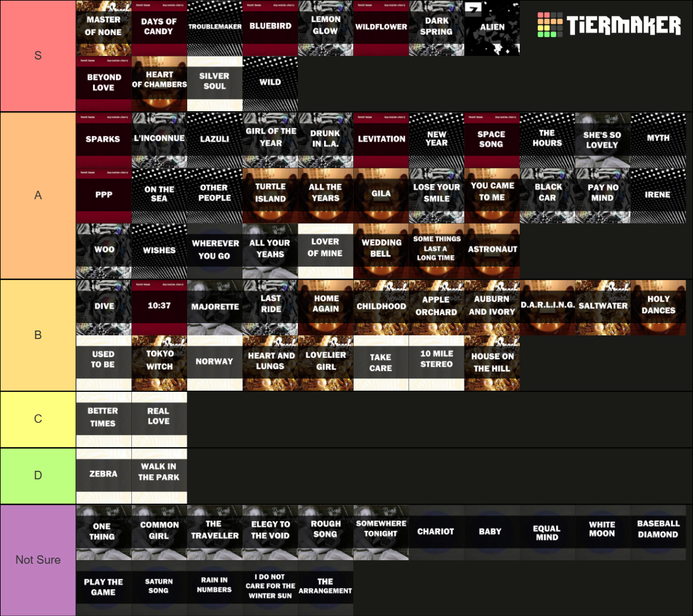Click the Turtle Island tile
The image size is (693, 616).
[270, 196]
